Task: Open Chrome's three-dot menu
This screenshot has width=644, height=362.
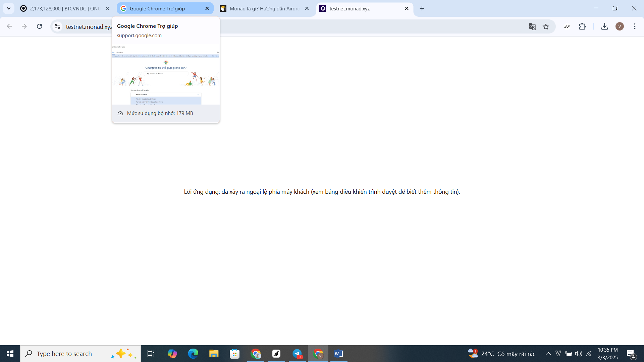Action: click(635, 26)
